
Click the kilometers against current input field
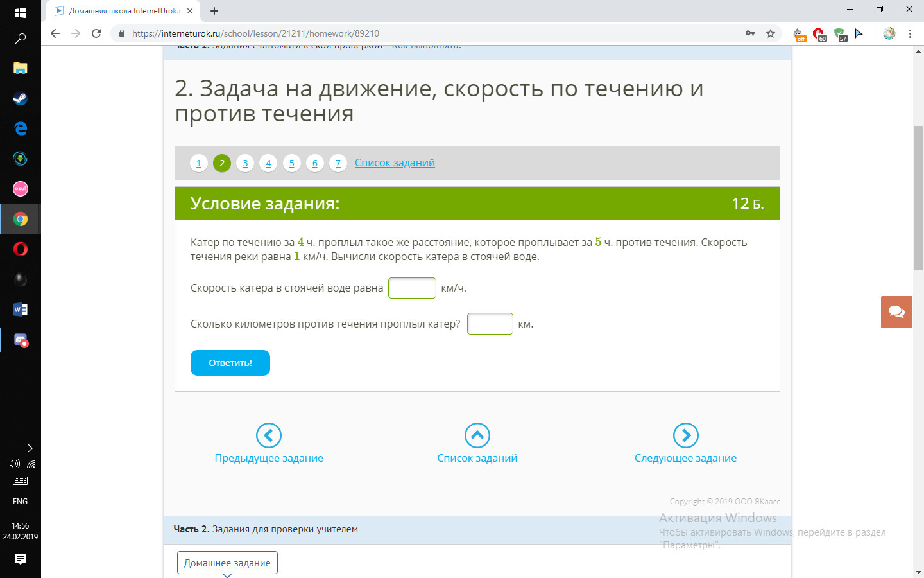(x=490, y=324)
